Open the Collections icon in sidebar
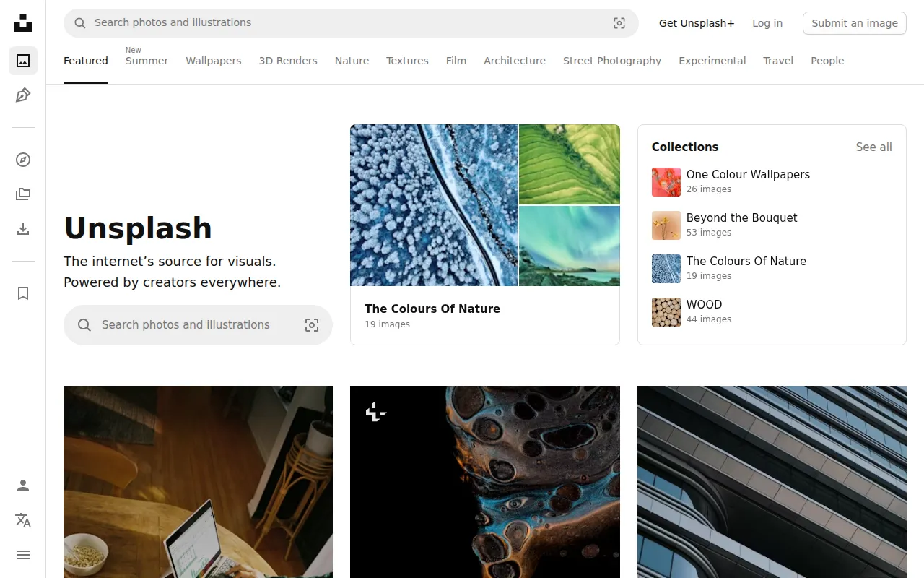 click(23, 194)
